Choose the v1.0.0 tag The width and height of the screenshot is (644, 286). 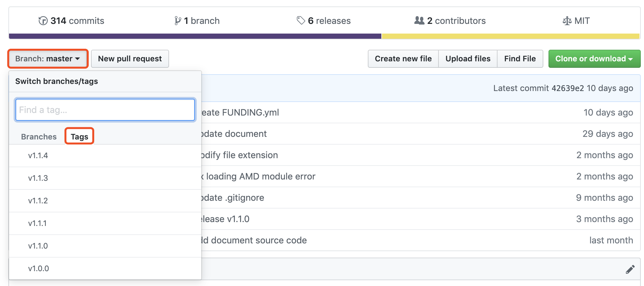(x=38, y=269)
